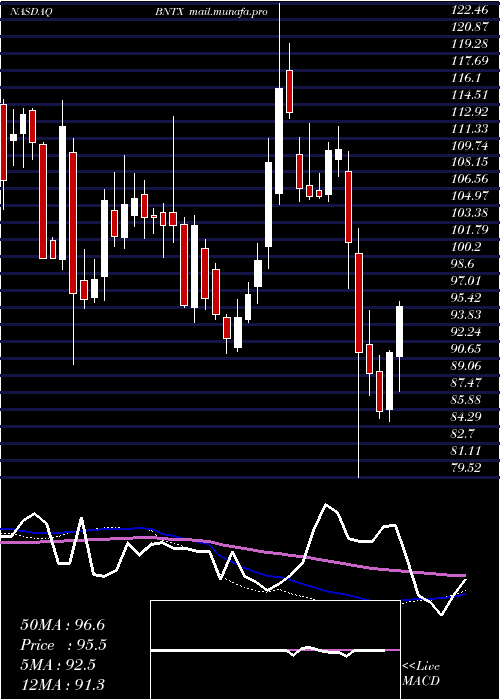The width and height of the screenshot is (500, 700).
Task: Click the 50MA : 96.6 readout
Action: click(62, 625)
